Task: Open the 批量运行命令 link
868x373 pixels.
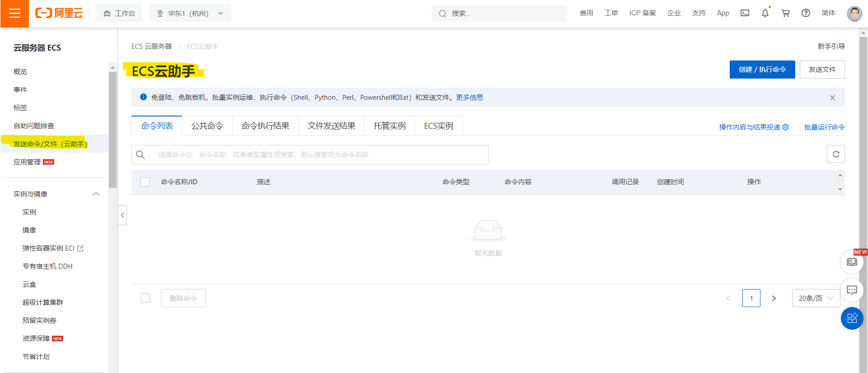Action: 824,127
